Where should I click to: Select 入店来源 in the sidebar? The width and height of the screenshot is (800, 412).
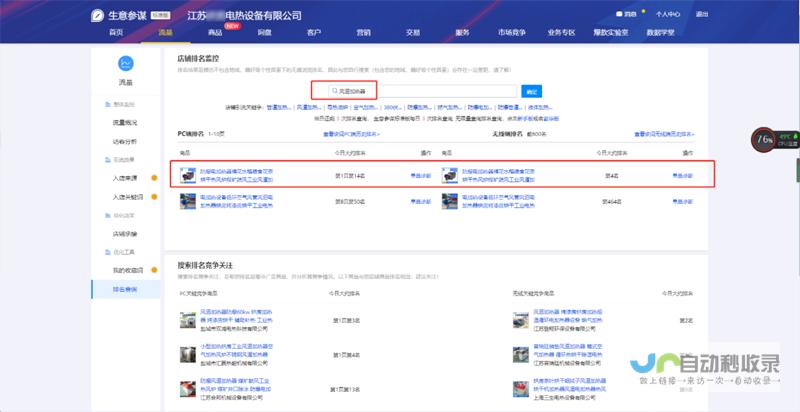pyautogui.click(x=125, y=178)
